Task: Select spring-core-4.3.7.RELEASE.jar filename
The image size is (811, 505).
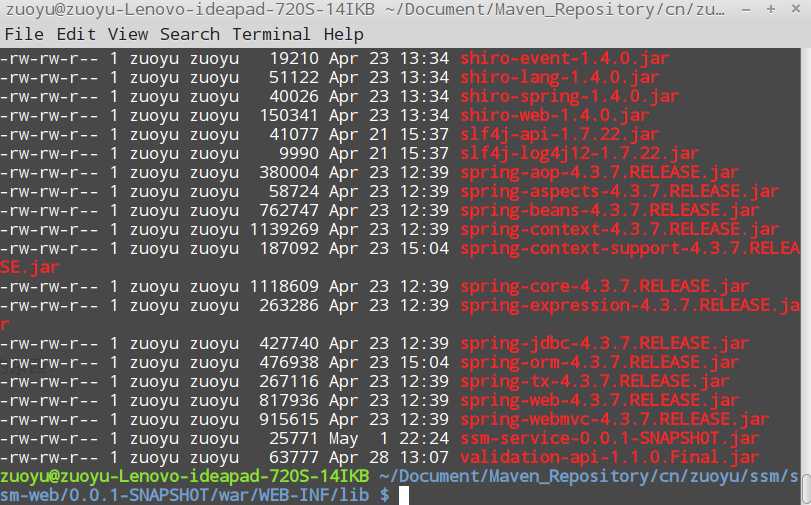Action: (x=605, y=286)
